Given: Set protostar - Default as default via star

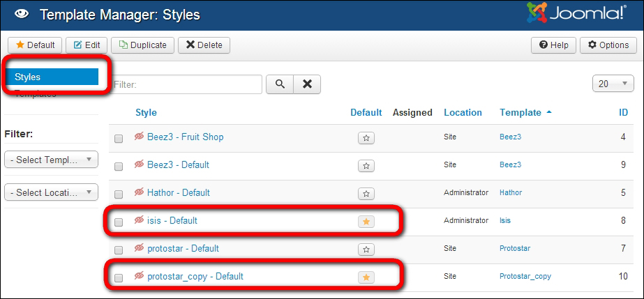Looking at the screenshot, I should (x=366, y=250).
